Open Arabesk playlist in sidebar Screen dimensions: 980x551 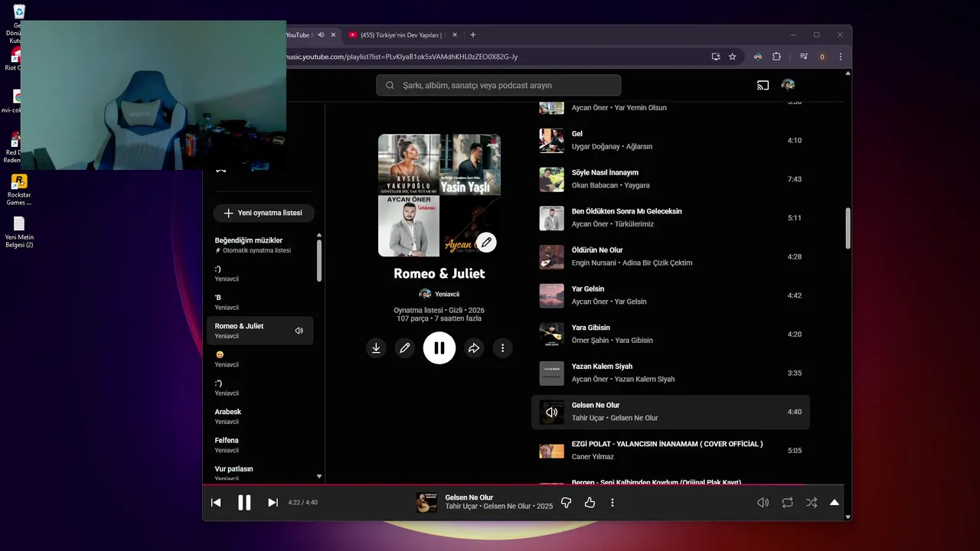[x=260, y=416]
